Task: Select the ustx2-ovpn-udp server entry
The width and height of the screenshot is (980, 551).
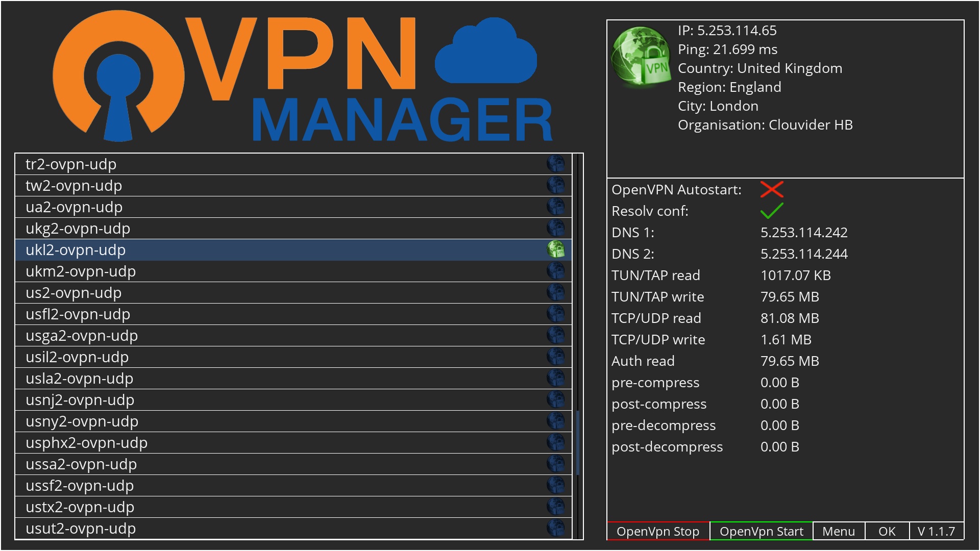Action: click(x=293, y=507)
